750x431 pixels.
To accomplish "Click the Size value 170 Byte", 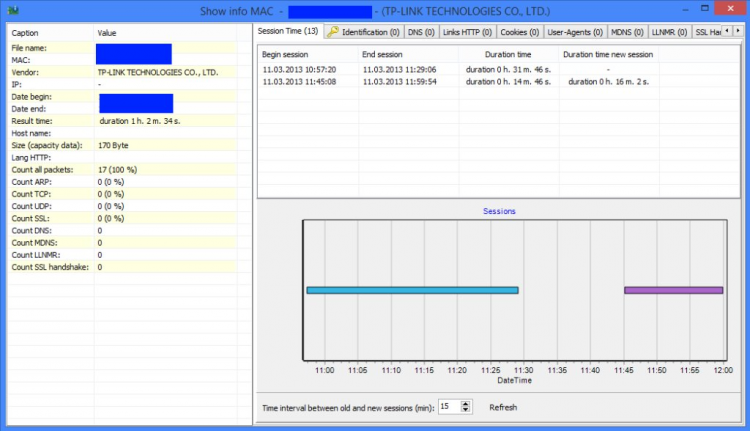I will click(113, 145).
